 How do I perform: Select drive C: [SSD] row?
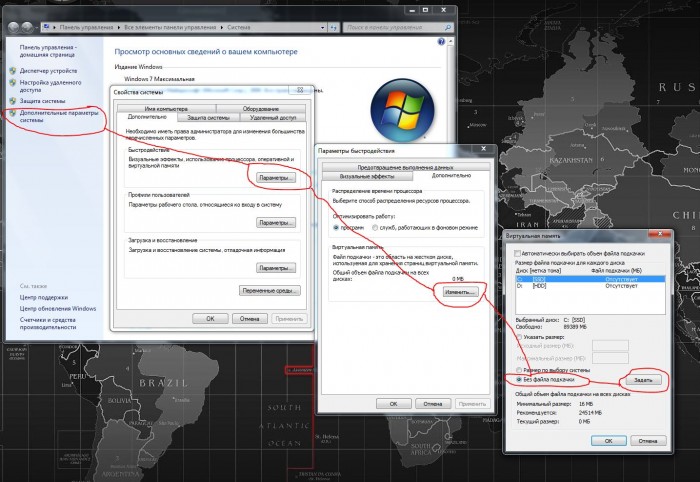pos(590,279)
